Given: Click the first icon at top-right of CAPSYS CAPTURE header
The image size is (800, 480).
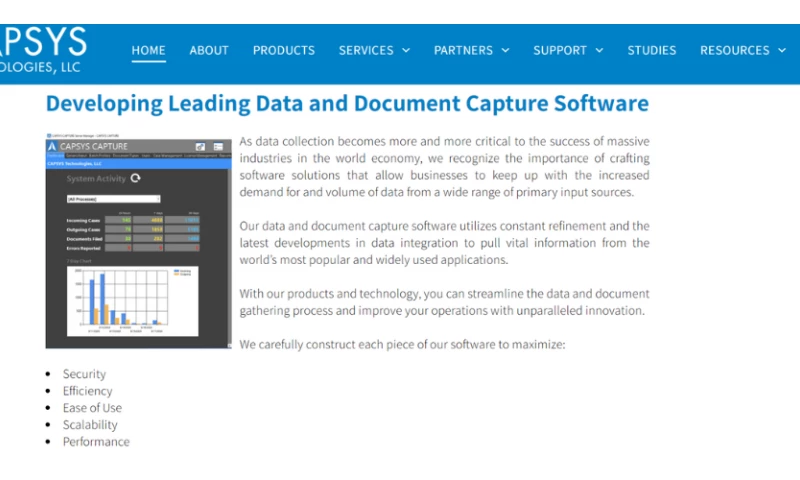Looking at the screenshot, I should coord(201,146).
